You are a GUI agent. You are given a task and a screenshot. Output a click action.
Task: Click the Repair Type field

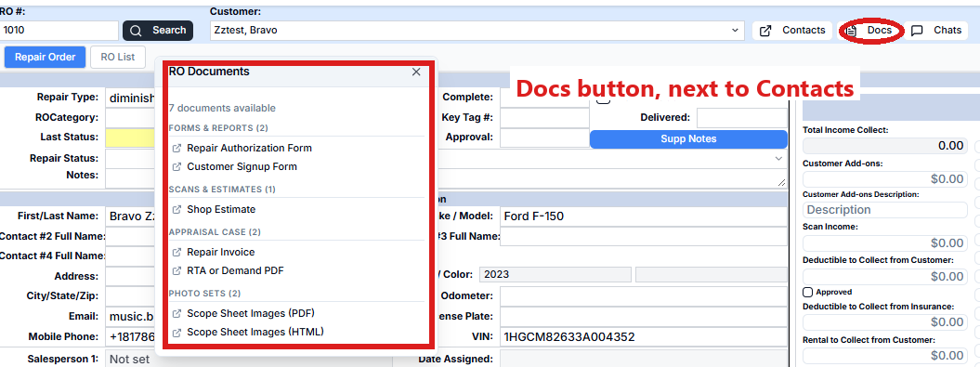pyautogui.click(x=130, y=98)
